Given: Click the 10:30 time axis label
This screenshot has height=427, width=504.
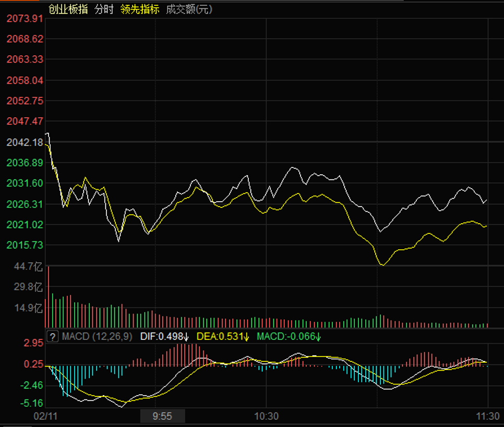Looking at the screenshot, I should tap(266, 416).
